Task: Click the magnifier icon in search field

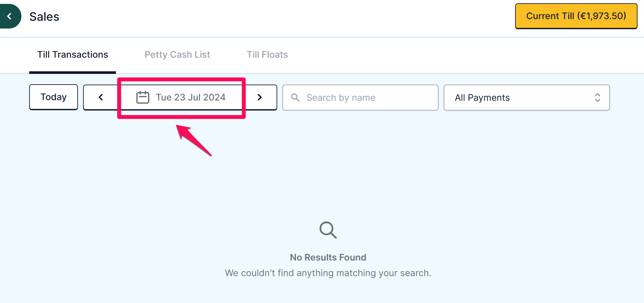Action: [295, 97]
